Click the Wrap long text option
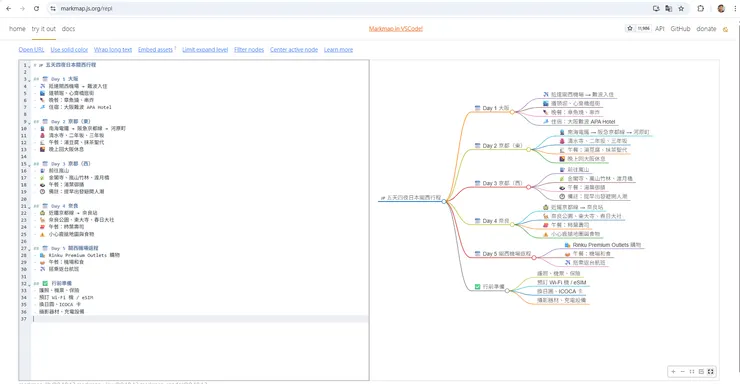The width and height of the screenshot is (740, 384). (x=113, y=50)
